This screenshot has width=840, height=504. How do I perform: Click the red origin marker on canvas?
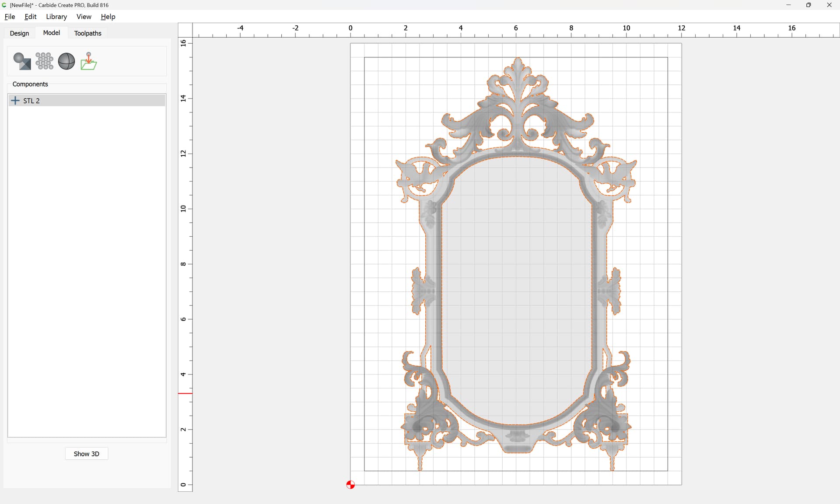(x=350, y=485)
